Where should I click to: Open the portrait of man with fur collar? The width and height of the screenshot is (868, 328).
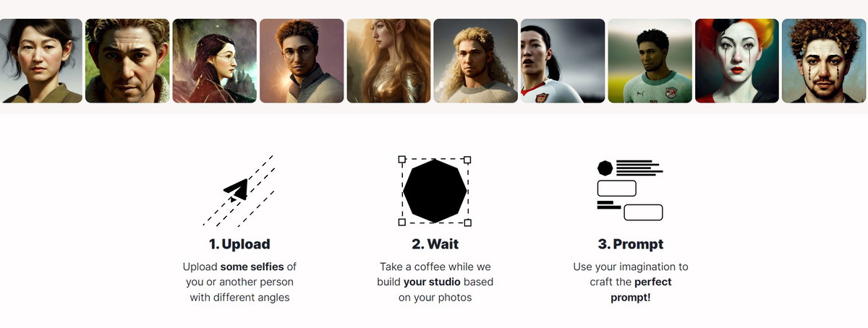(127, 61)
